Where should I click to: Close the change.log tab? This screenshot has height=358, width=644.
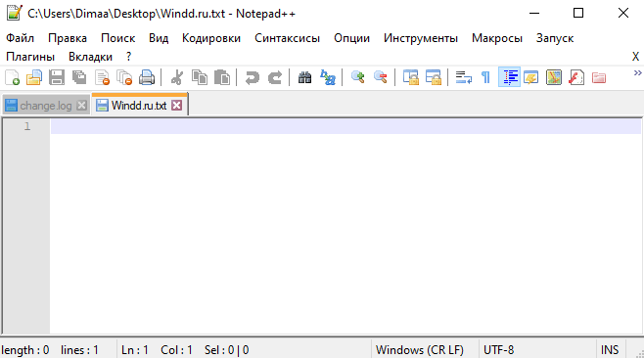point(82,106)
